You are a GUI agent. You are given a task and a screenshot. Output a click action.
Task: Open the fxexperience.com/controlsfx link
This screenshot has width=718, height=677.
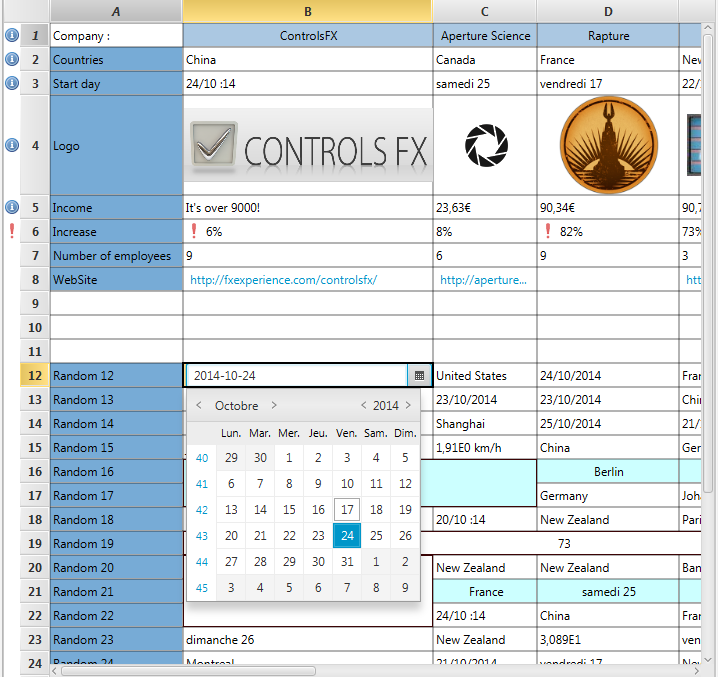283,280
